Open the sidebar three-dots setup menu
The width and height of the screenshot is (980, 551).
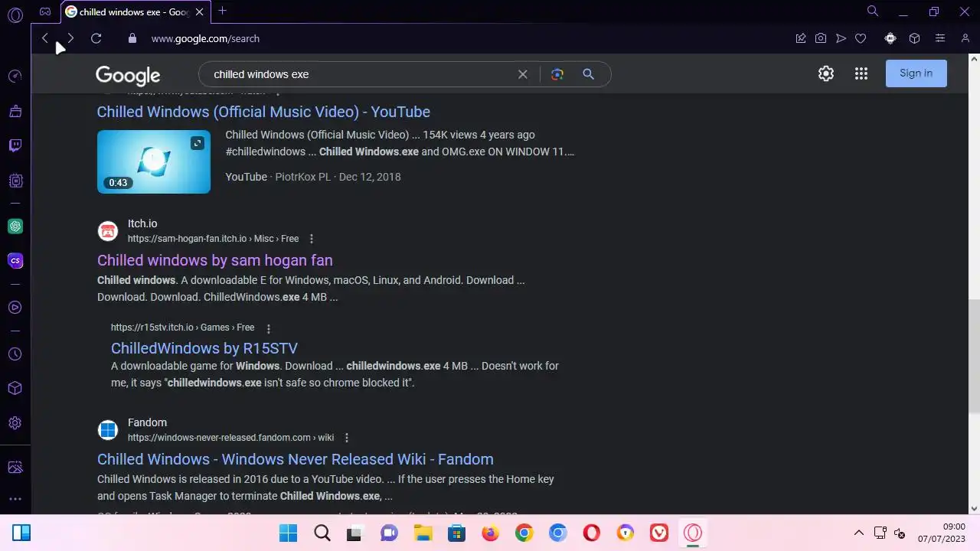pyautogui.click(x=15, y=499)
